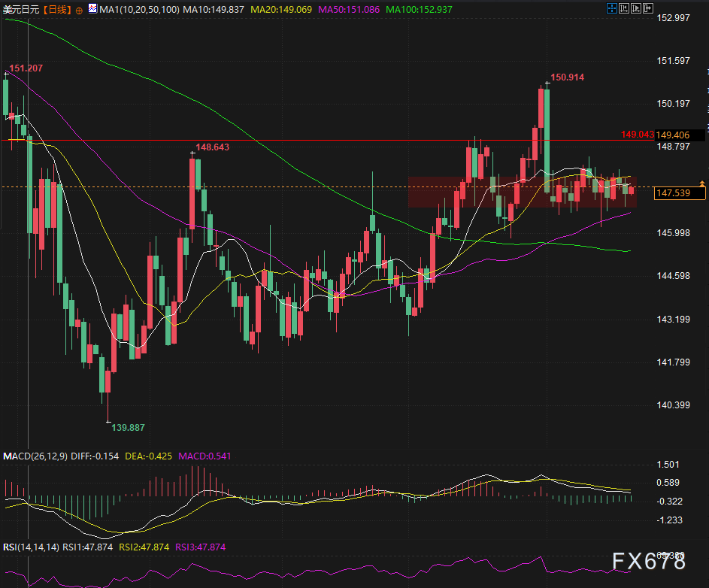Viewport: 709px width, 588px height.
Task: Click the 147.539 current price tag
Action: click(x=680, y=194)
